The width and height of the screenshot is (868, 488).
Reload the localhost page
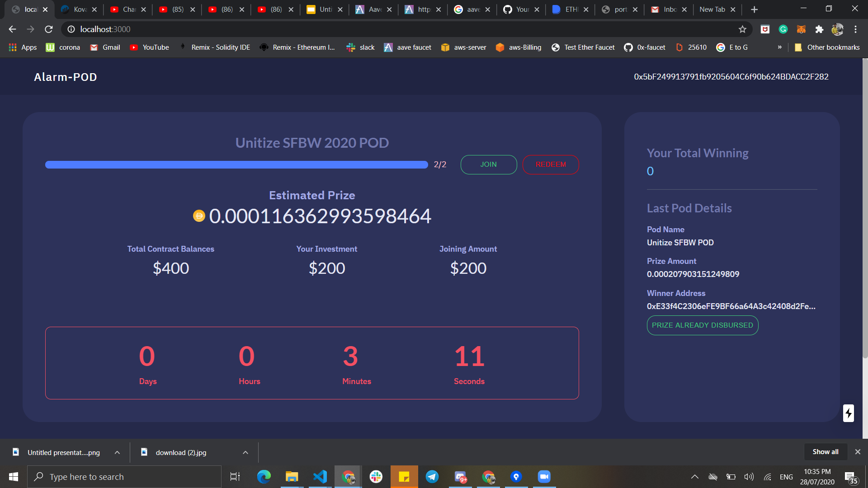click(49, 29)
